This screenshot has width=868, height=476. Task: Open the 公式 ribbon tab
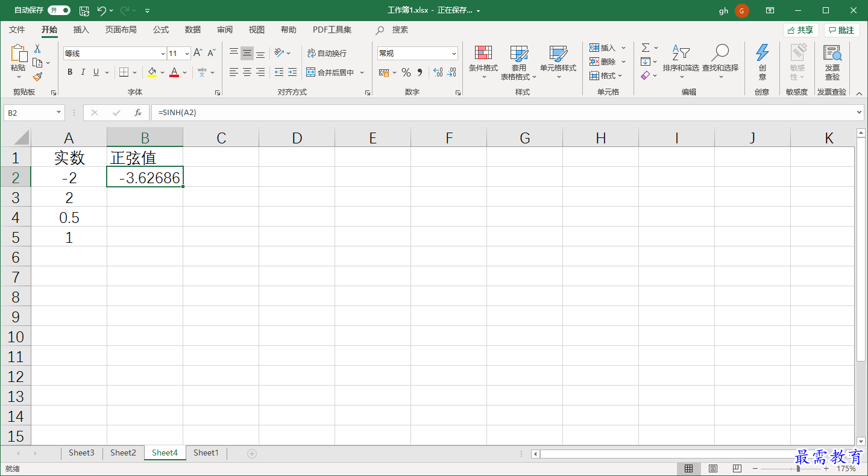(x=161, y=30)
